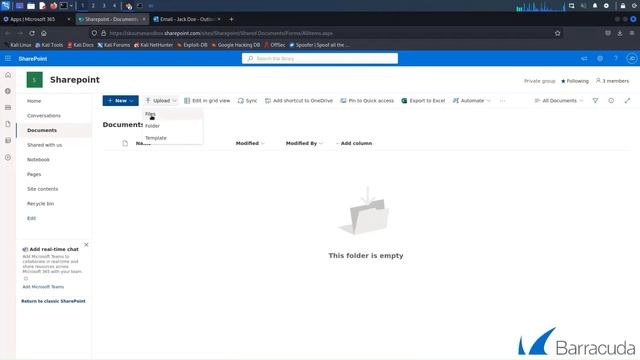Image resolution: width=640 pixels, height=360 pixels.
Task: Click Pin to Quick access
Action: [367, 100]
